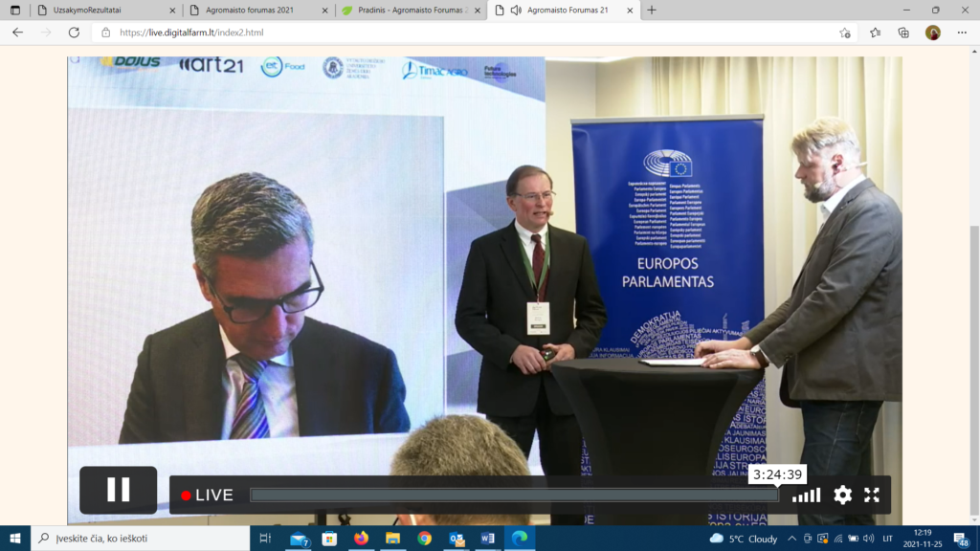This screenshot has width=980, height=551.
Task: Mute the audio-playing tab speaker icon
Action: pyautogui.click(x=516, y=10)
